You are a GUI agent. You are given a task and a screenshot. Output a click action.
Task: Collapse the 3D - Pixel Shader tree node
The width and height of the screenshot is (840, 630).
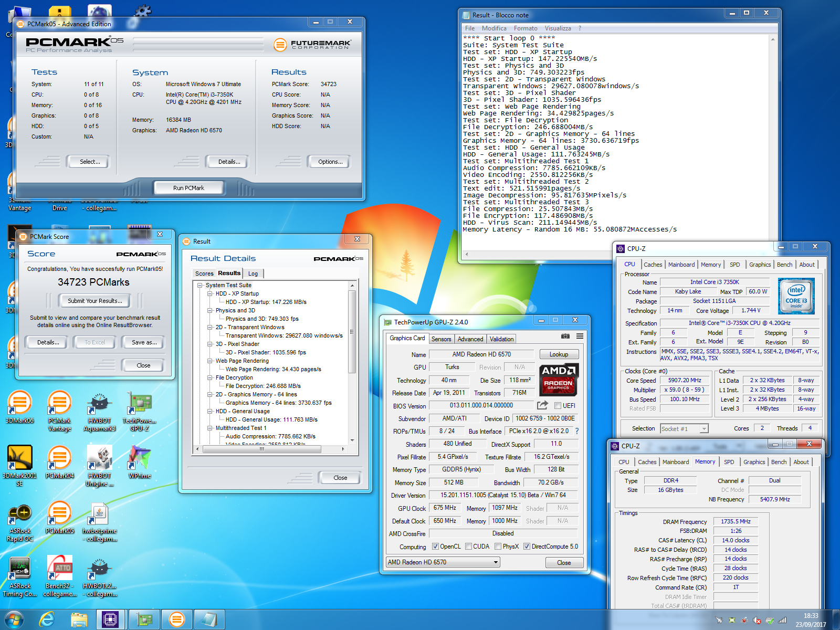pyautogui.click(x=209, y=344)
